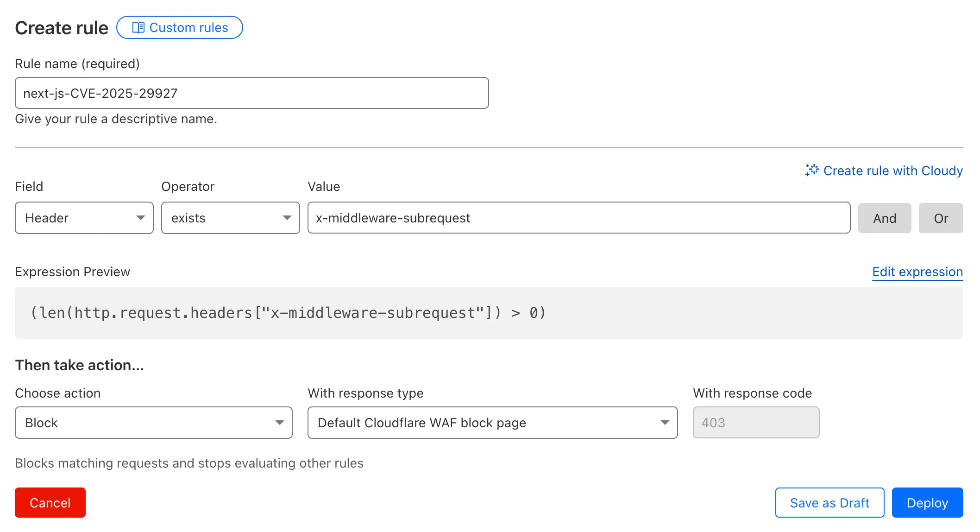Screen dimensions: 980x532
Task: Open the Block action dropdown
Action: [153, 422]
